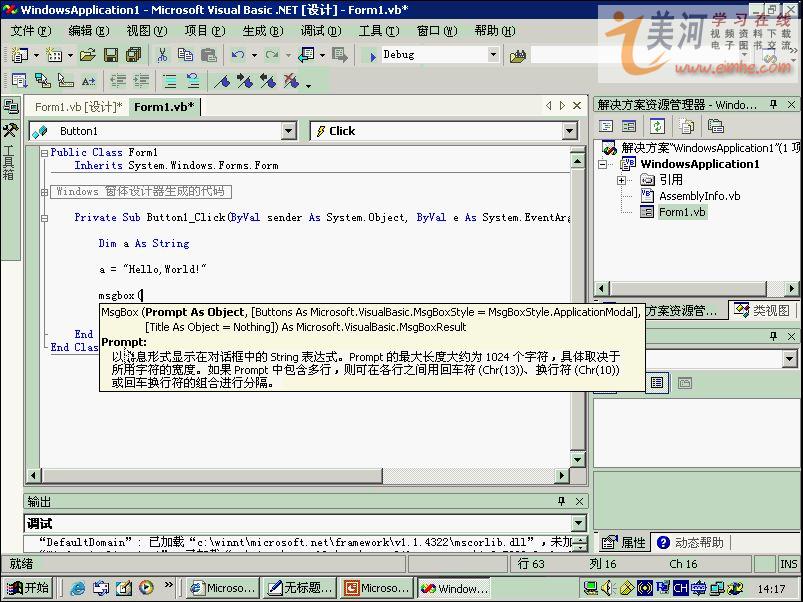Click the Save All stacked floppy icon

[x=134, y=55]
